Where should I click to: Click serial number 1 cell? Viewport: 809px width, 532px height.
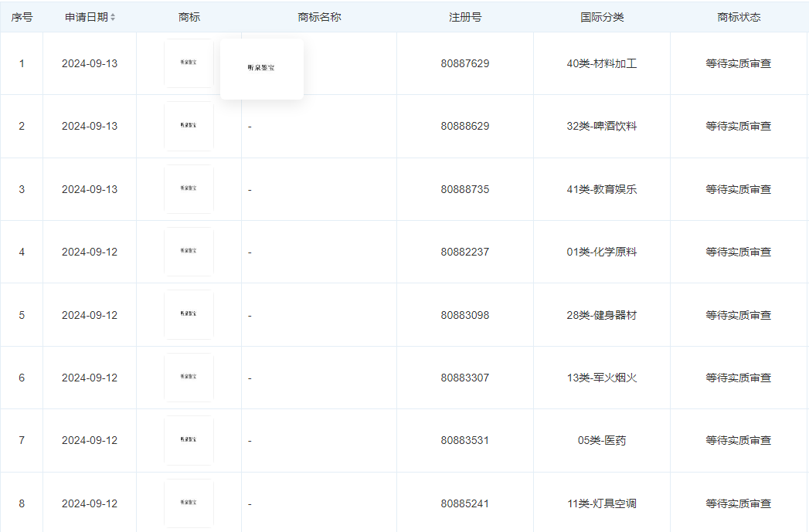22,63
